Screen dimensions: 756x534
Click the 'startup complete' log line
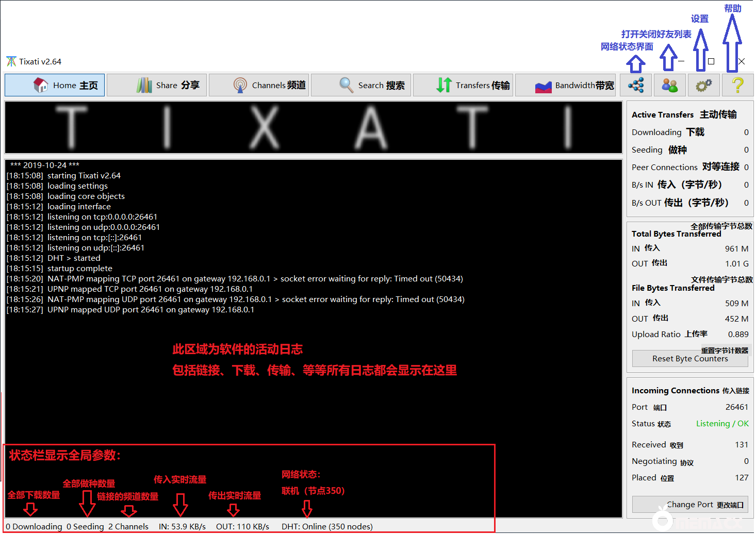(79, 269)
